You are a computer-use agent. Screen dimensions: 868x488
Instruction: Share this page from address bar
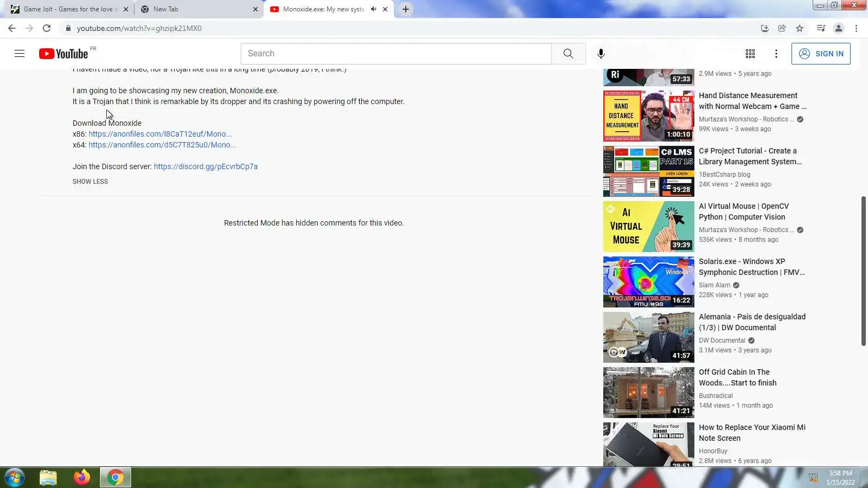(782, 28)
